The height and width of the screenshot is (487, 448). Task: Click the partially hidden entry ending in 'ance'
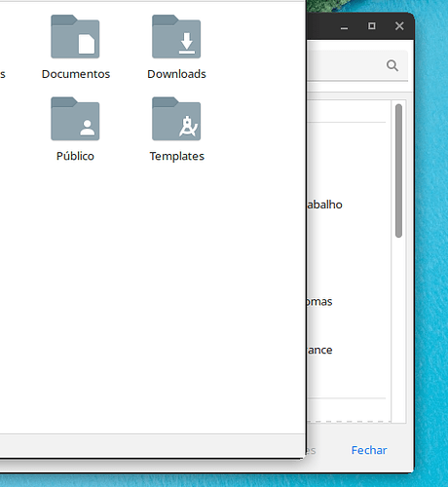coord(319,350)
